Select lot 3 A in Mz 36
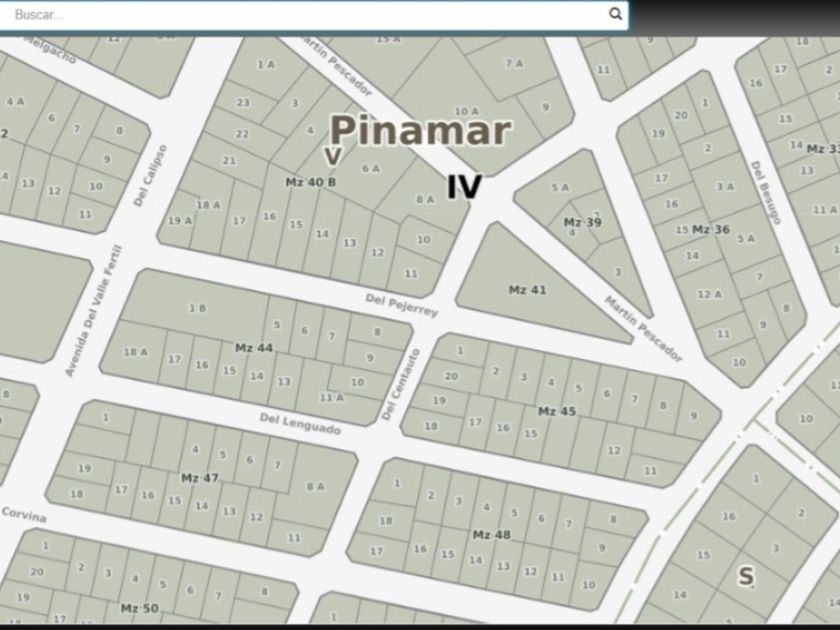840x630 pixels. pyautogui.click(x=725, y=186)
